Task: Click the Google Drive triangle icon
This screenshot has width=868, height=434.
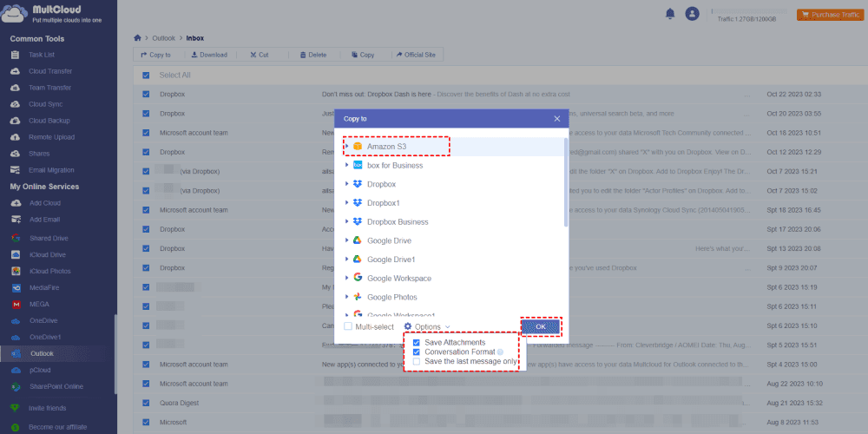Action: tap(358, 240)
